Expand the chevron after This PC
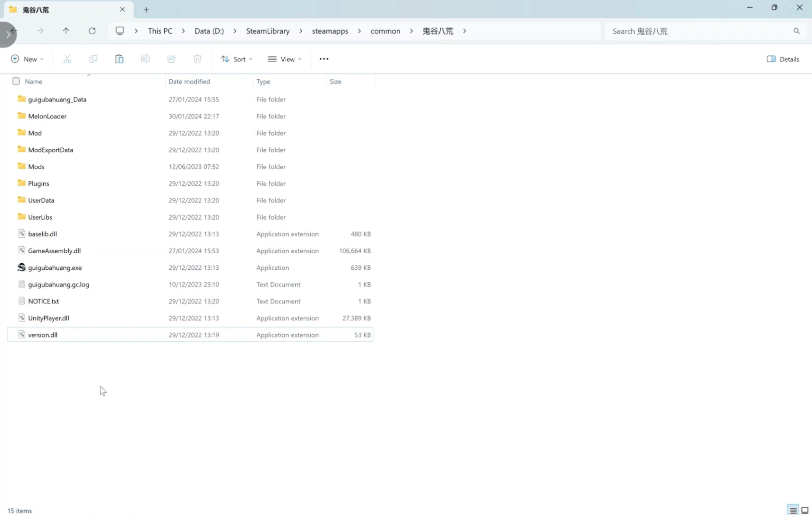812x515 pixels. [x=183, y=31]
